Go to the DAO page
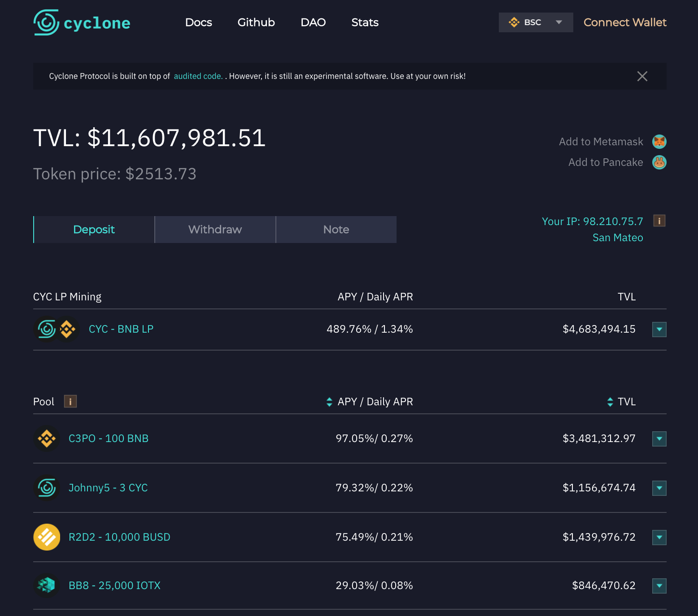Screen dimensions: 698x616 coord(313,22)
